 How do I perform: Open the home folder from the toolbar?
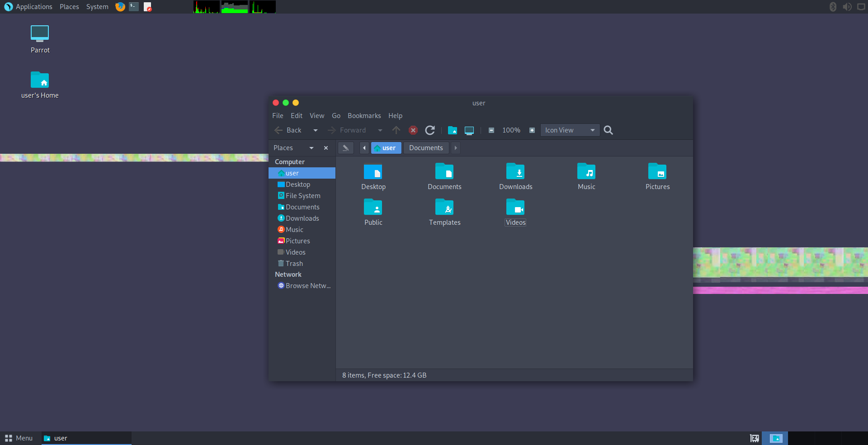(x=453, y=130)
